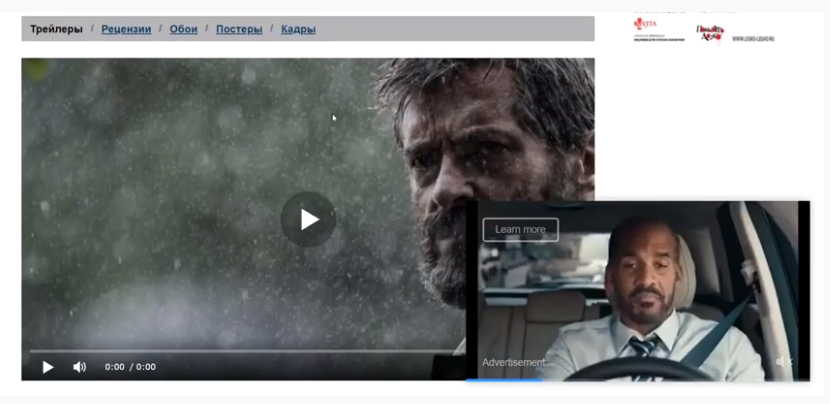
Task: Click the 0:00 / 0:00 time display
Action: click(130, 367)
